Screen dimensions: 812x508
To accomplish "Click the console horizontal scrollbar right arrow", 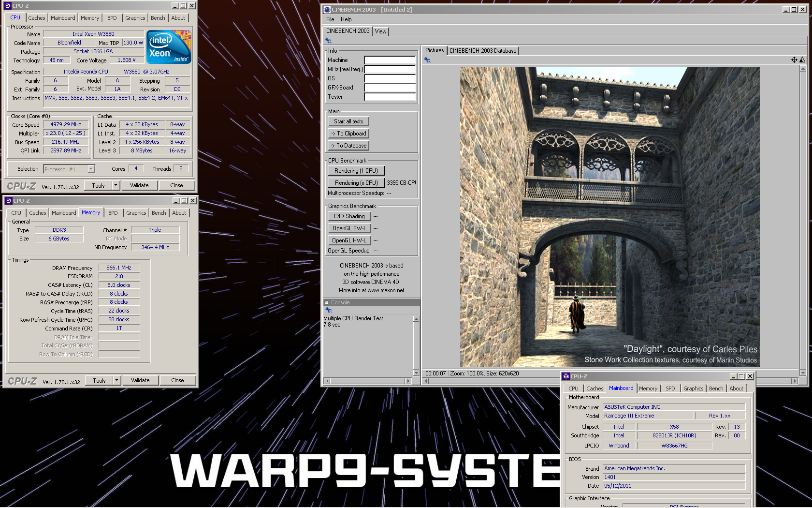I will (x=408, y=381).
